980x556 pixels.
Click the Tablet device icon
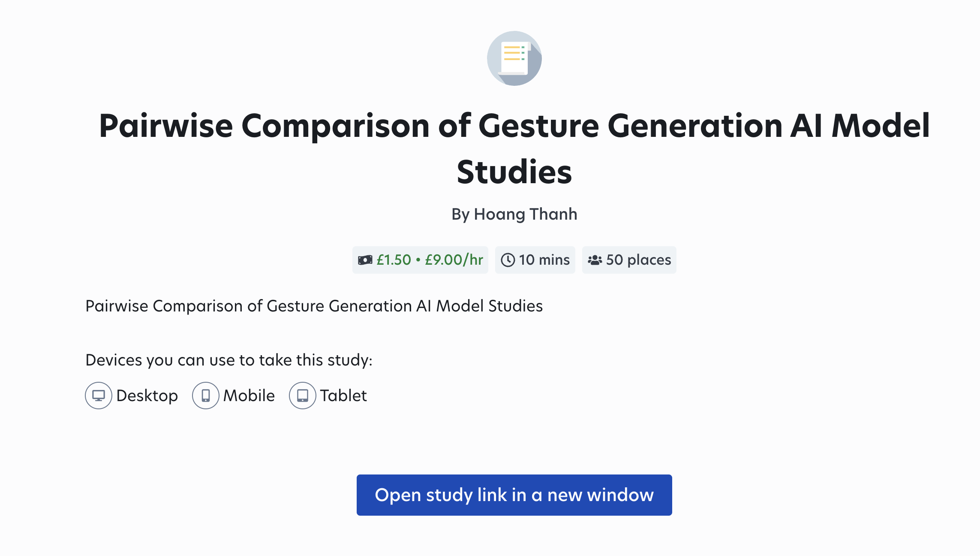pos(303,396)
